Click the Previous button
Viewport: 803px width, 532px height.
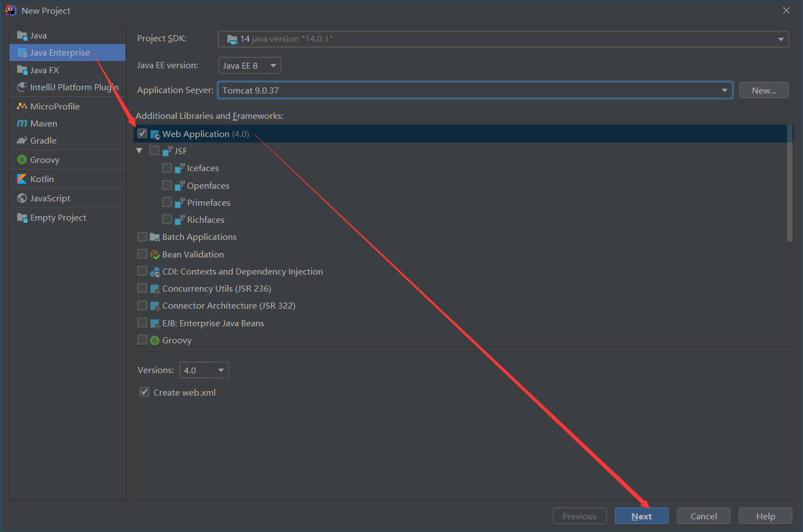[580, 516]
